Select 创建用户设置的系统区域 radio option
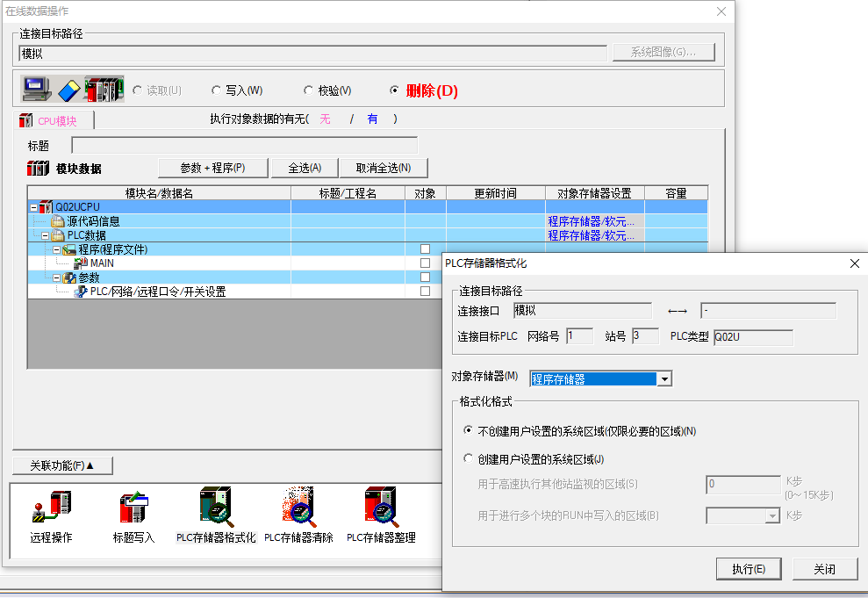This screenshot has height=598, width=868. 469,459
